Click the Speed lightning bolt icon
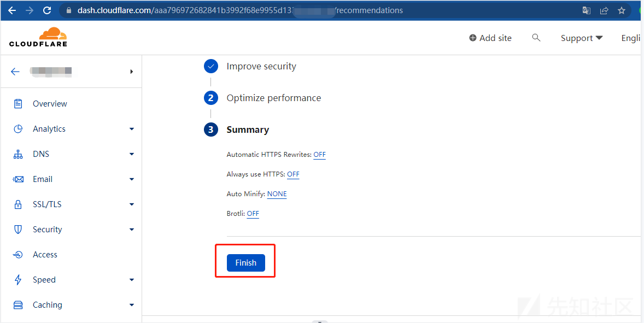 18,280
